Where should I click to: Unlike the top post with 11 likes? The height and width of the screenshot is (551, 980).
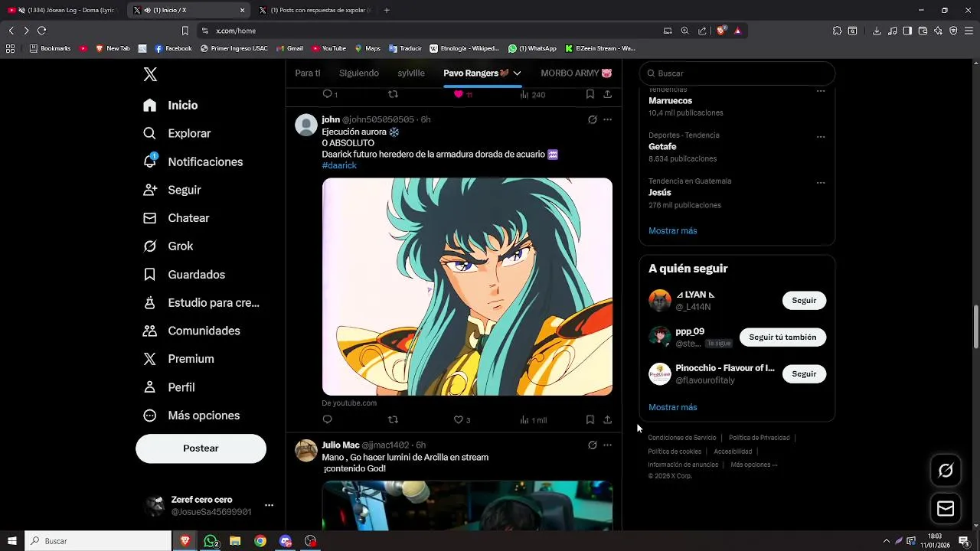coord(462,94)
